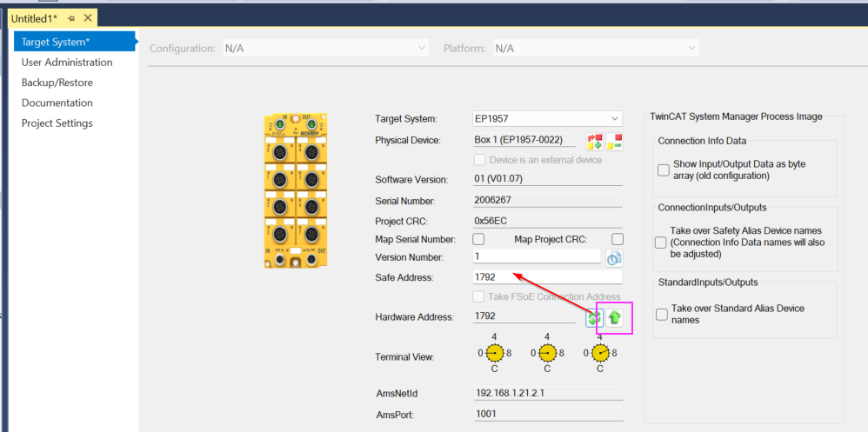Refresh the hardware address with green arrows icon
The width and height of the screenshot is (868, 432).
pyautogui.click(x=594, y=317)
